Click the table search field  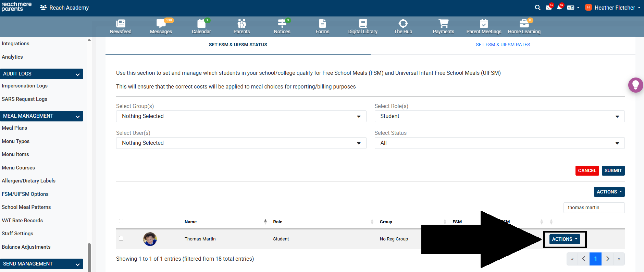click(594, 208)
